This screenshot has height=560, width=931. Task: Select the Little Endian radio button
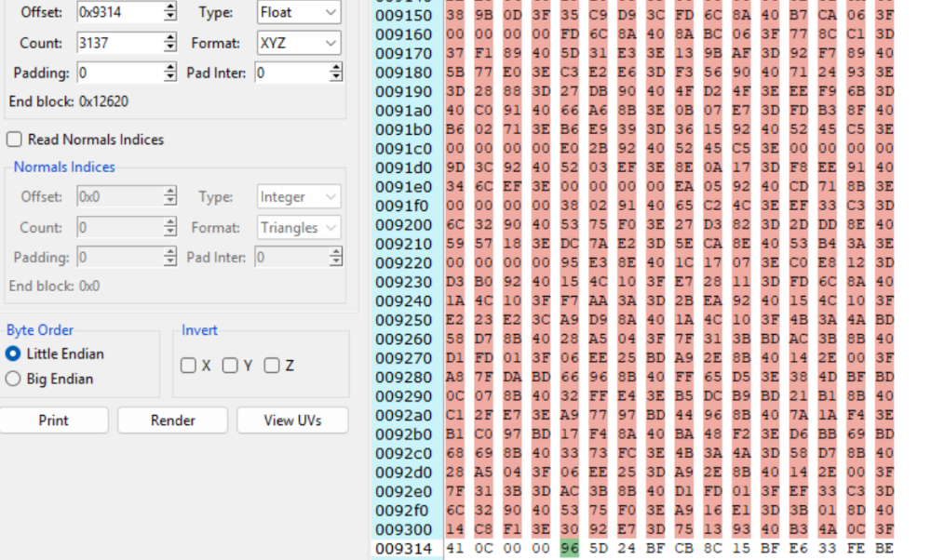13,353
